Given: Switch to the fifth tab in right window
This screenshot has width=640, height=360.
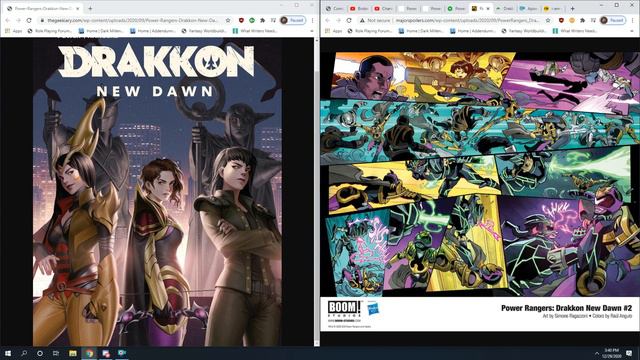Looking at the screenshot, I should coord(432,8).
